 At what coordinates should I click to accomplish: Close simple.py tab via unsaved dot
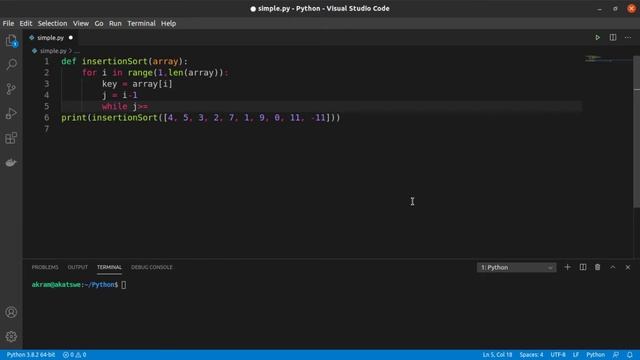point(71,38)
